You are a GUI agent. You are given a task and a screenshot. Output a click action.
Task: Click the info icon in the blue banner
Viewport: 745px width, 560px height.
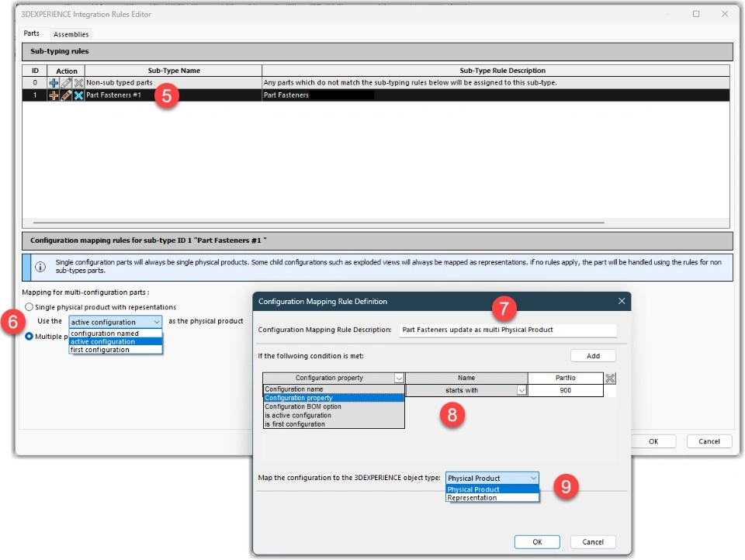(40, 267)
